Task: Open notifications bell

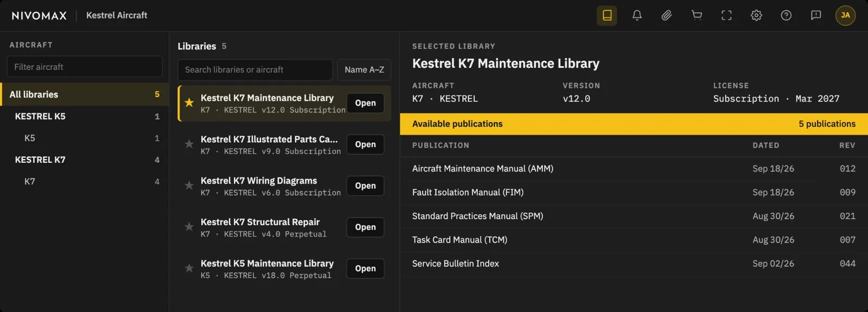Action: pos(637,15)
